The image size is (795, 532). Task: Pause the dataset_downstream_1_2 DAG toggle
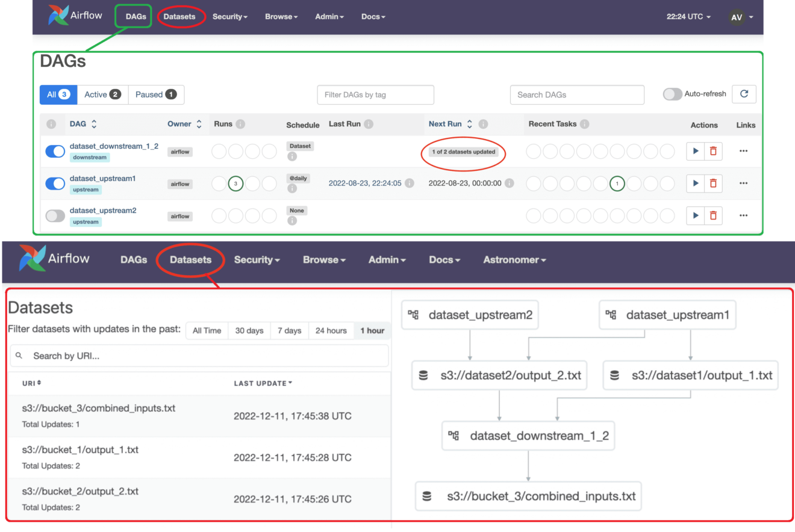point(55,152)
